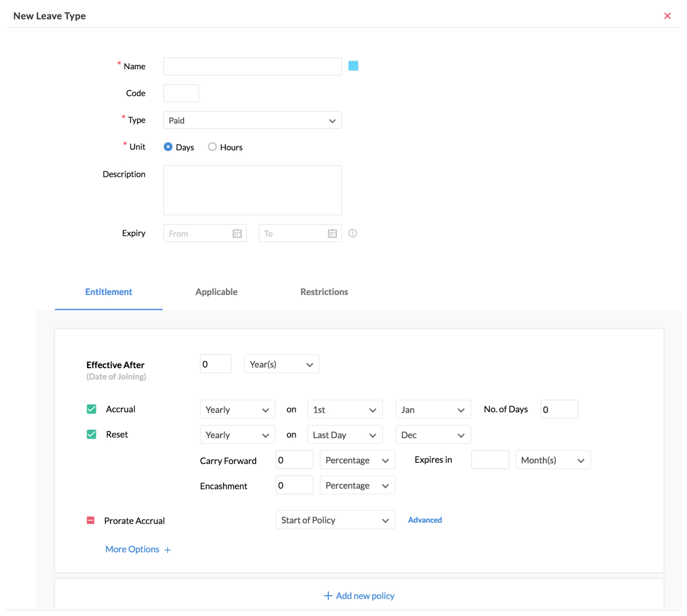Click the calendar icon in Expiry From field
Viewport: 687px width, 616px height.
pyautogui.click(x=237, y=234)
